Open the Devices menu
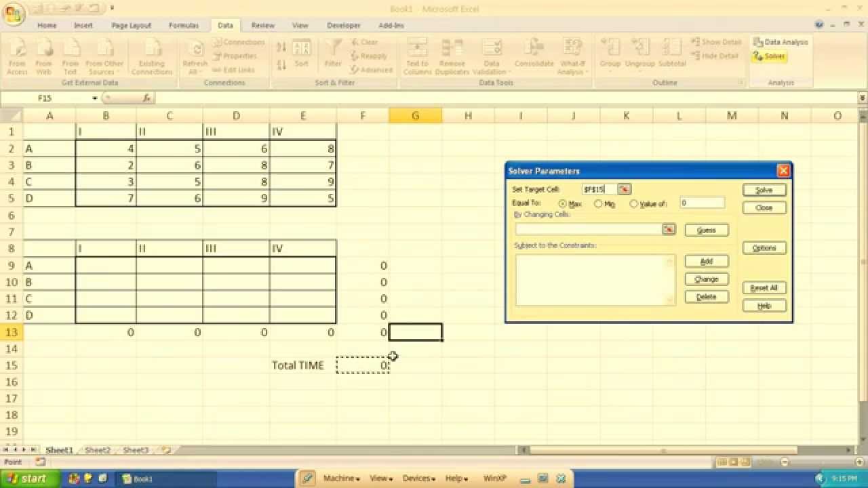This screenshot has height=488, width=868. [417, 479]
